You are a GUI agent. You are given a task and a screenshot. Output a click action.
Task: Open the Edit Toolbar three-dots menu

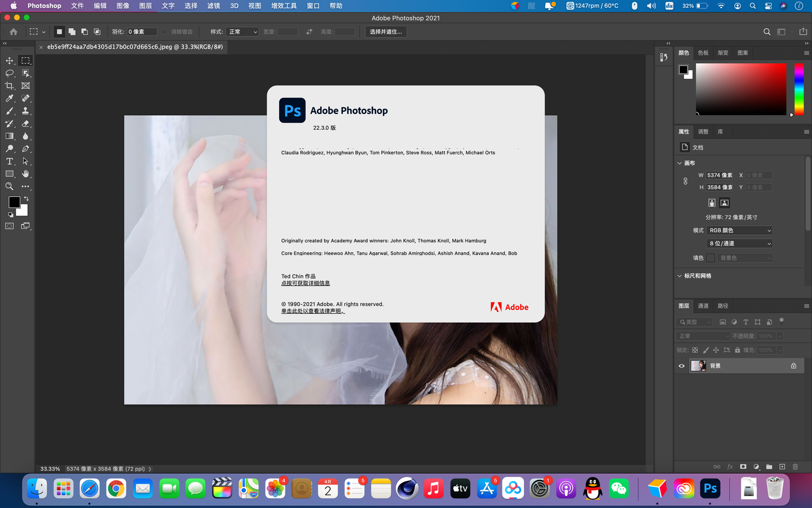click(x=25, y=186)
